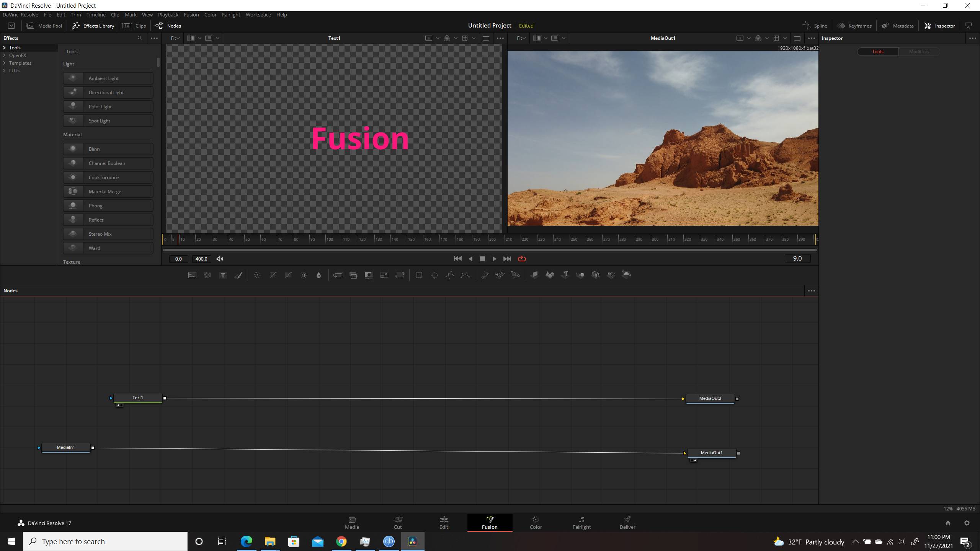Open the Playback menu
This screenshot has width=980, height=551.
click(x=168, y=14)
